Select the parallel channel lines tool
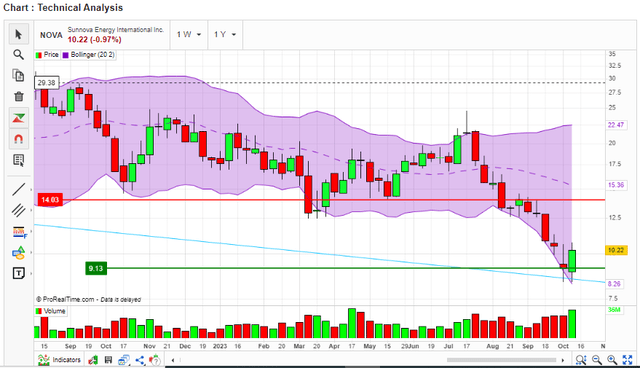This screenshot has width=640, height=368. pyautogui.click(x=18, y=211)
